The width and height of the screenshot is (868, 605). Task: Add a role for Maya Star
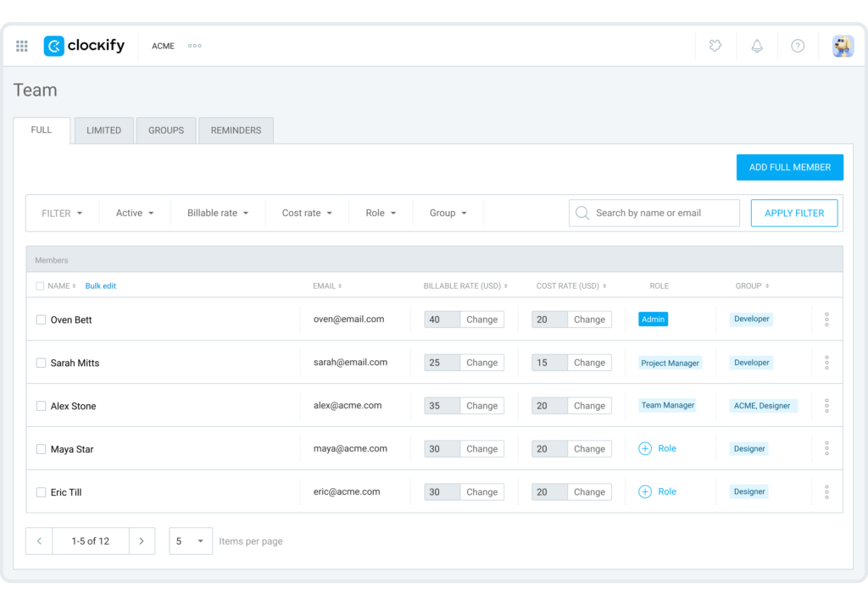pos(658,448)
